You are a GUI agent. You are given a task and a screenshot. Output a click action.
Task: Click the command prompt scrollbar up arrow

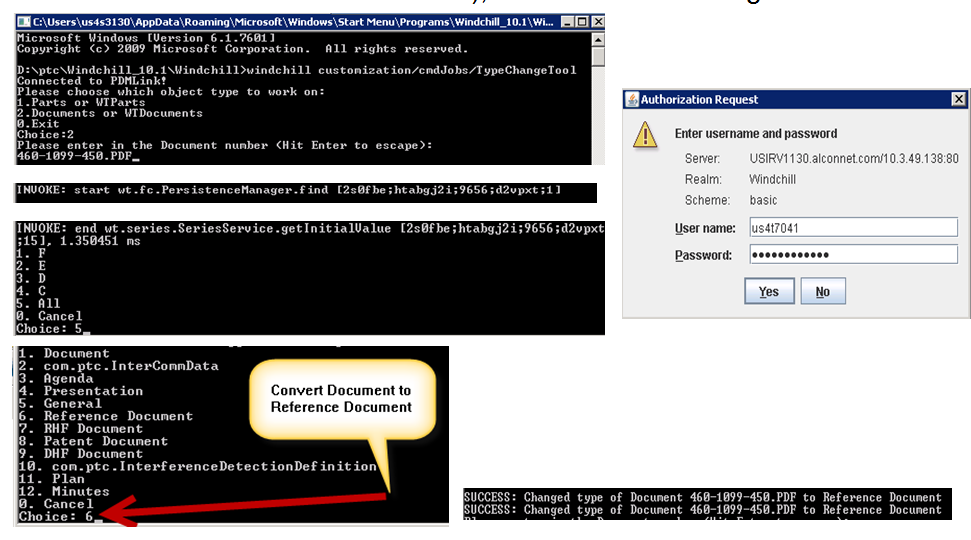pyautogui.click(x=598, y=39)
